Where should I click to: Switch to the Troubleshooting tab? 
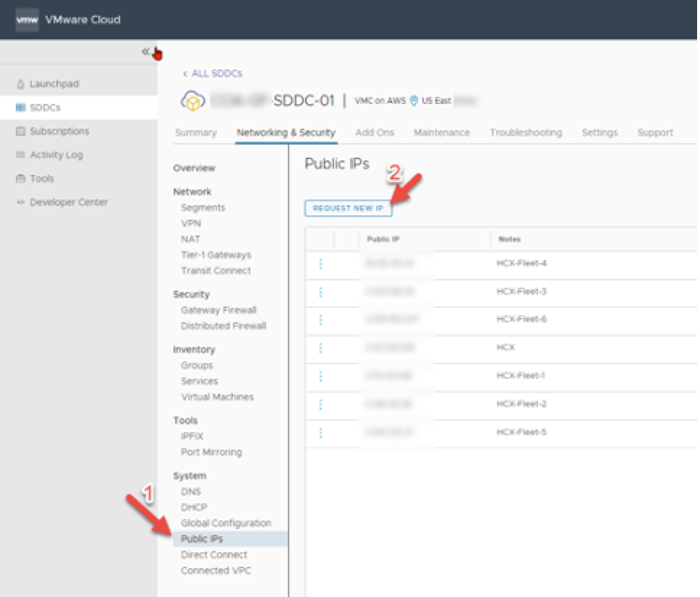click(526, 132)
